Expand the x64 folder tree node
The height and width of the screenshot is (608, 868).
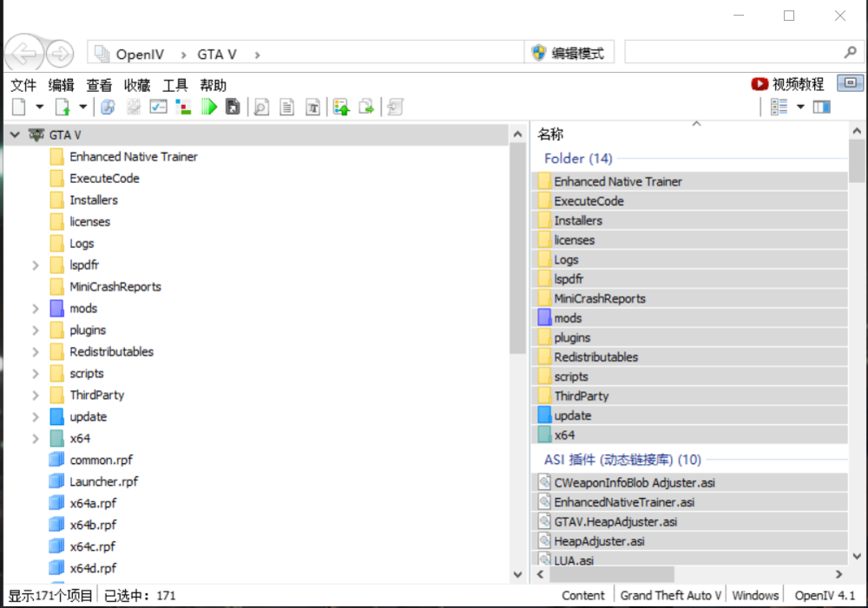[x=36, y=439]
